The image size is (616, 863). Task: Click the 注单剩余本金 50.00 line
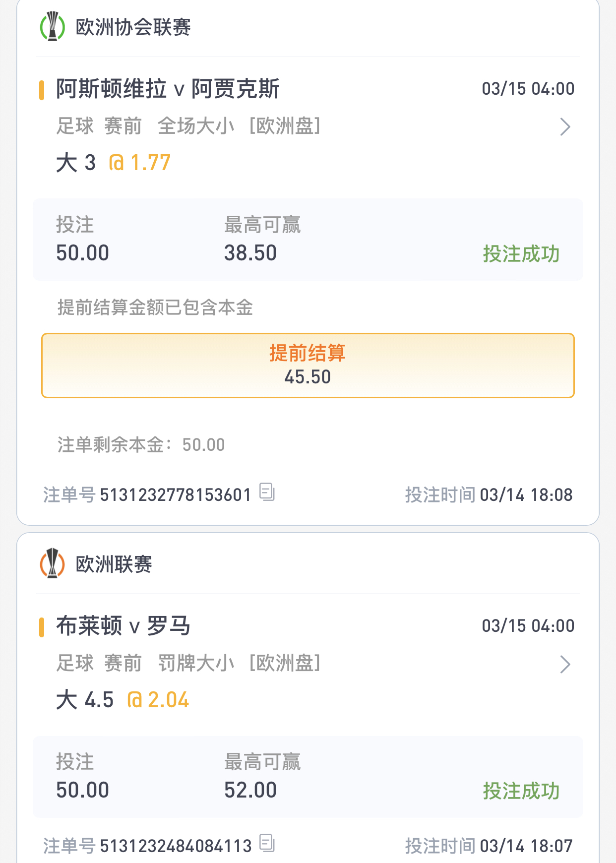click(x=141, y=445)
